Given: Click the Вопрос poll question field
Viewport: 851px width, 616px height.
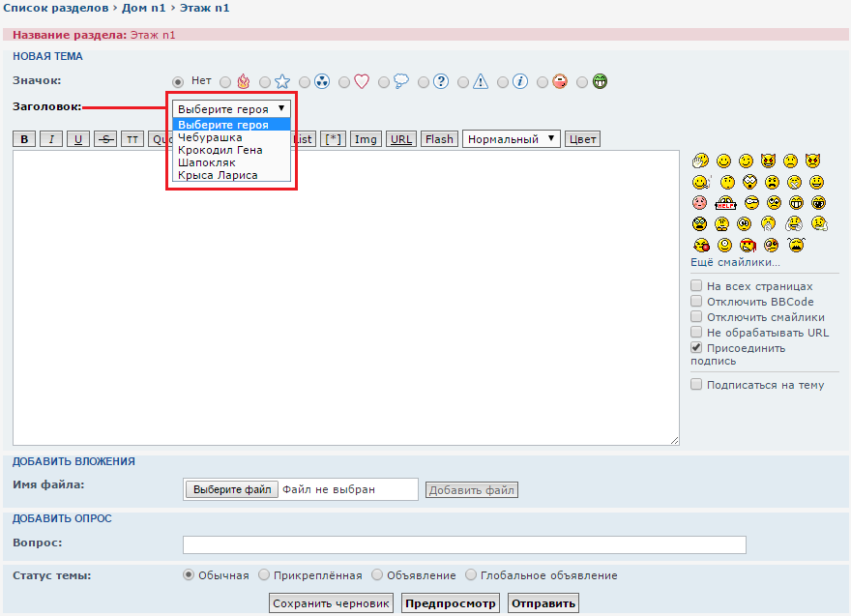Looking at the screenshot, I should coord(464,544).
